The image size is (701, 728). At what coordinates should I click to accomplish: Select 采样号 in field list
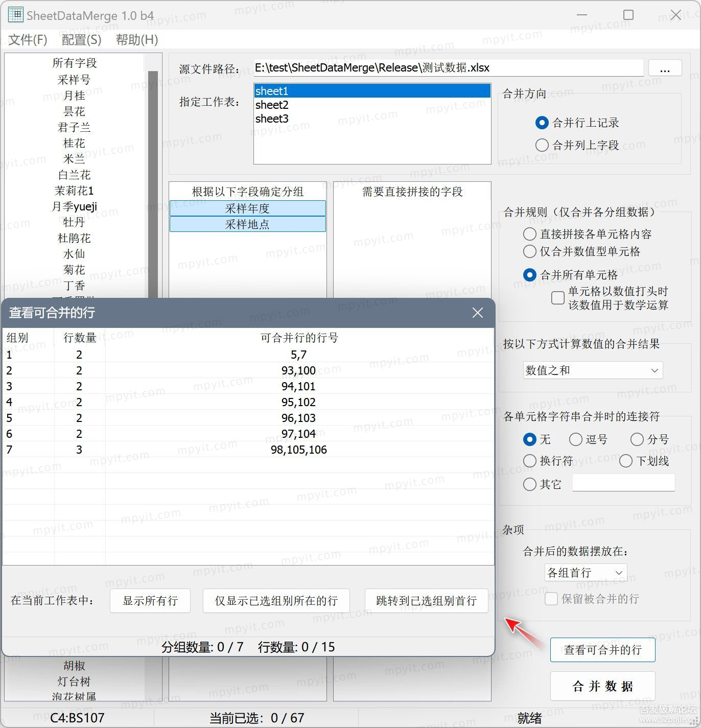75,80
